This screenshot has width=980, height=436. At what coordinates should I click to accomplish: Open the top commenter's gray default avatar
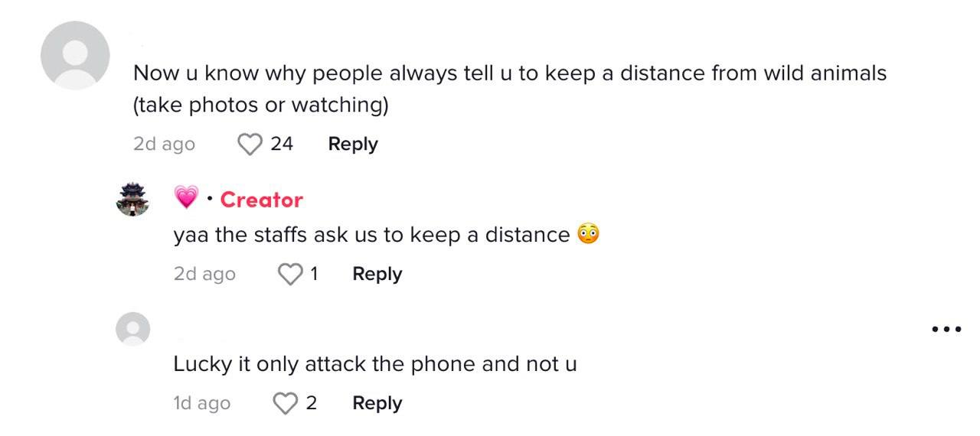pyautogui.click(x=75, y=55)
